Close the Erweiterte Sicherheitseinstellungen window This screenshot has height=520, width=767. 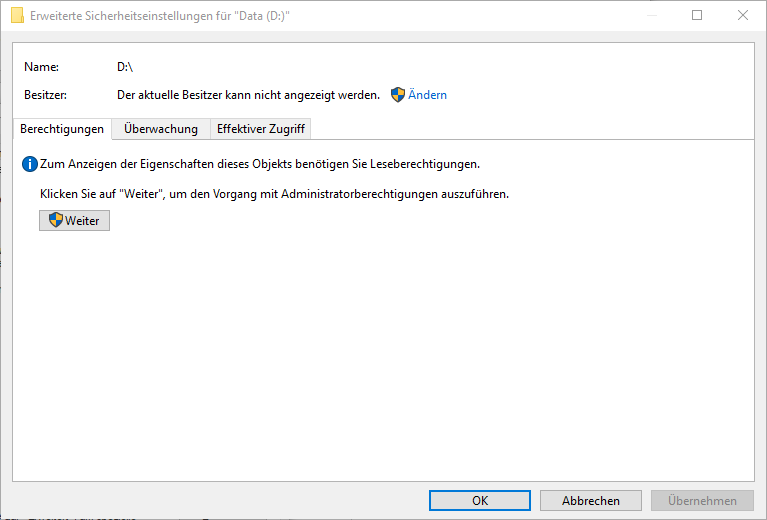(x=743, y=15)
